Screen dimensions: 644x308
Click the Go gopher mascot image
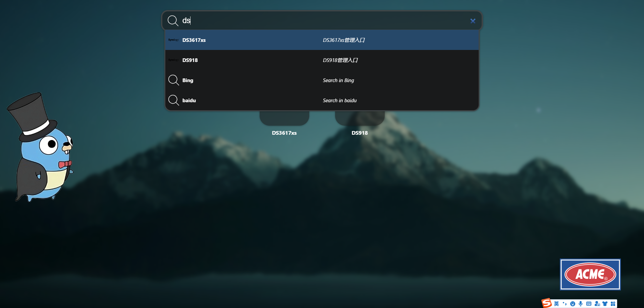pyautogui.click(x=40, y=147)
